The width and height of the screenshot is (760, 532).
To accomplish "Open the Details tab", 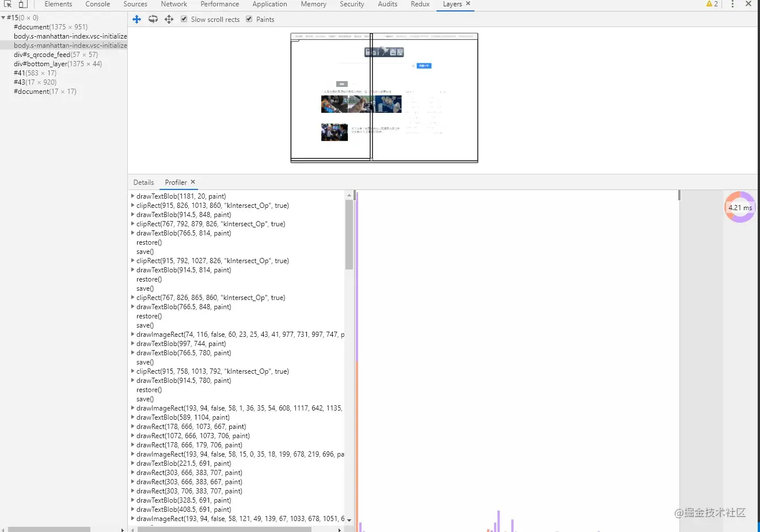I will [143, 183].
